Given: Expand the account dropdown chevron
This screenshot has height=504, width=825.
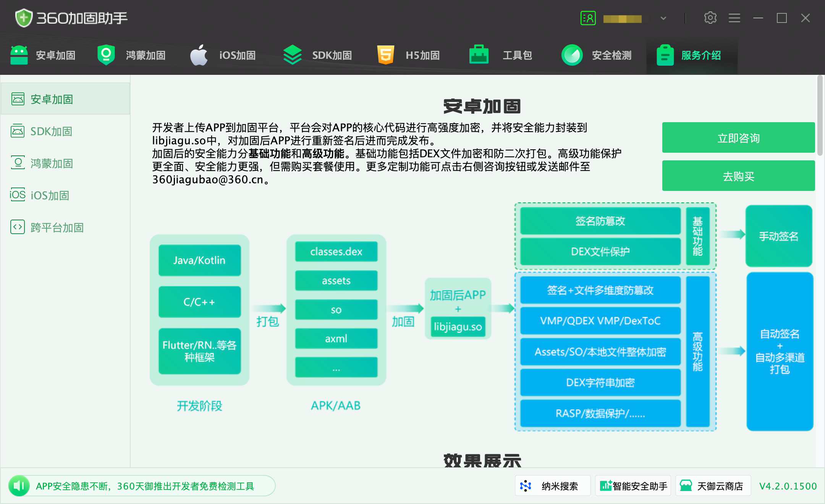Looking at the screenshot, I should (x=663, y=18).
